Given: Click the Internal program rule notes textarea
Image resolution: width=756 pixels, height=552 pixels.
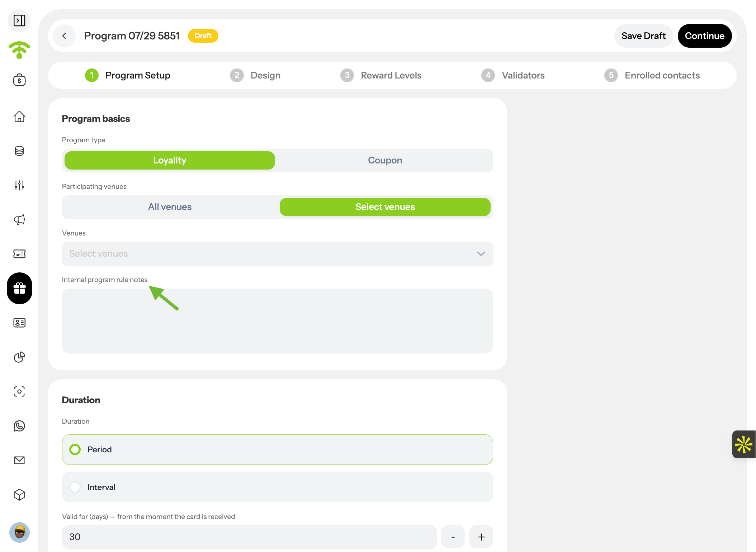Looking at the screenshot, I should 278,321.
